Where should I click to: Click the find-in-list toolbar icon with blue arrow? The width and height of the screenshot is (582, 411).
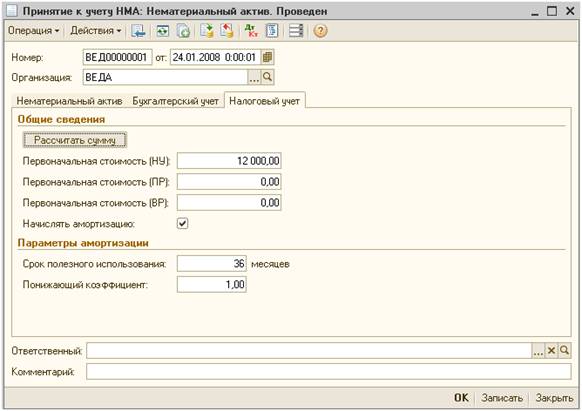[138, 31]
